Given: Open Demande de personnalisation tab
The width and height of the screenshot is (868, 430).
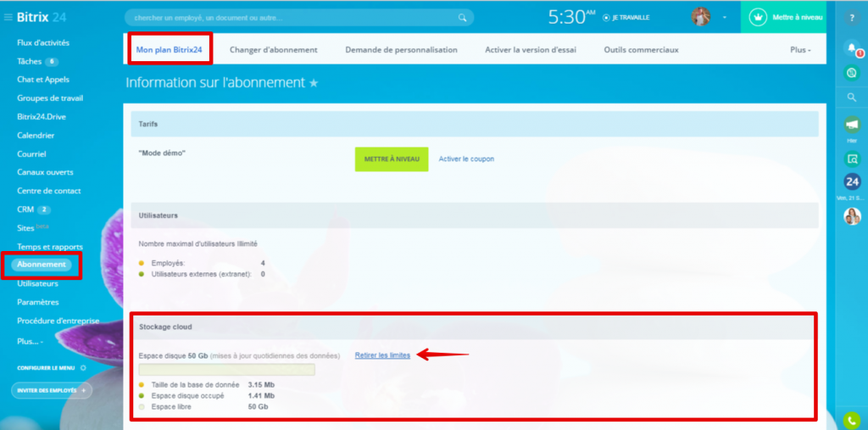Looking at the screenshot, I should coord(401,50).
